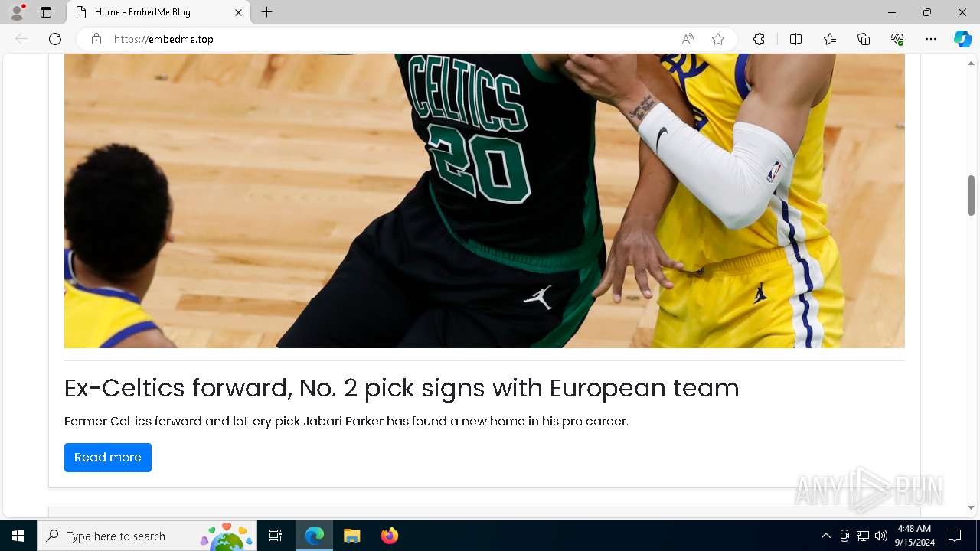Click the taskbar search box
Viewport: 980px width, 551px height.
(x=147, y=536)
